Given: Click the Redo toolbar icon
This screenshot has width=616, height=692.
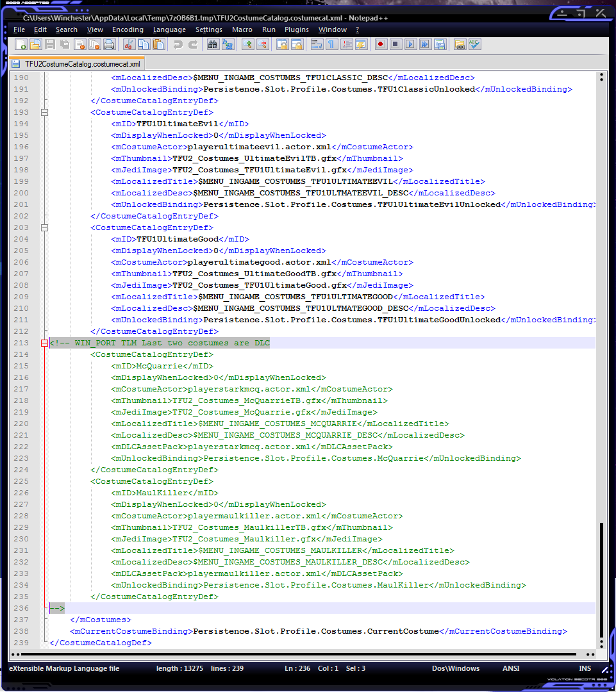Looking at the screenshot, I should pyautogui.click(x=193, y=44).
